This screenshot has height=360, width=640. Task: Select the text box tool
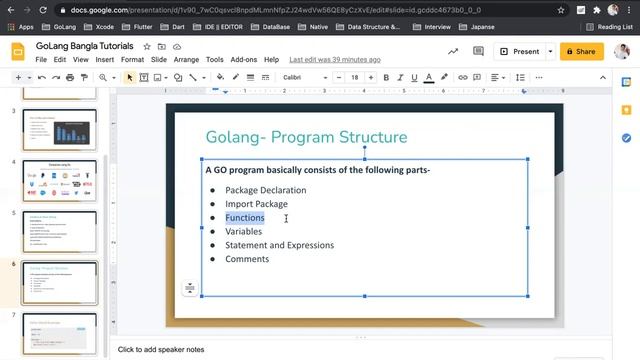click(144, 78)
